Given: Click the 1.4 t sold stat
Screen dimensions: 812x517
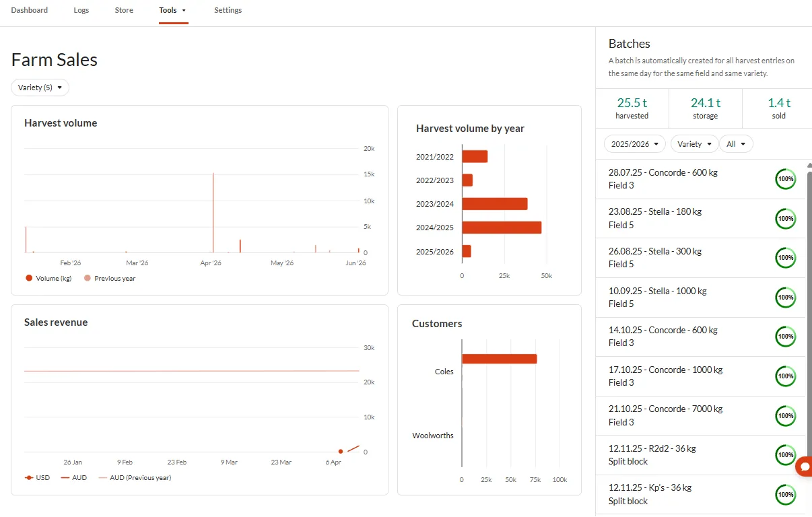Looking at the screenshot, I should tap(779, 108).
